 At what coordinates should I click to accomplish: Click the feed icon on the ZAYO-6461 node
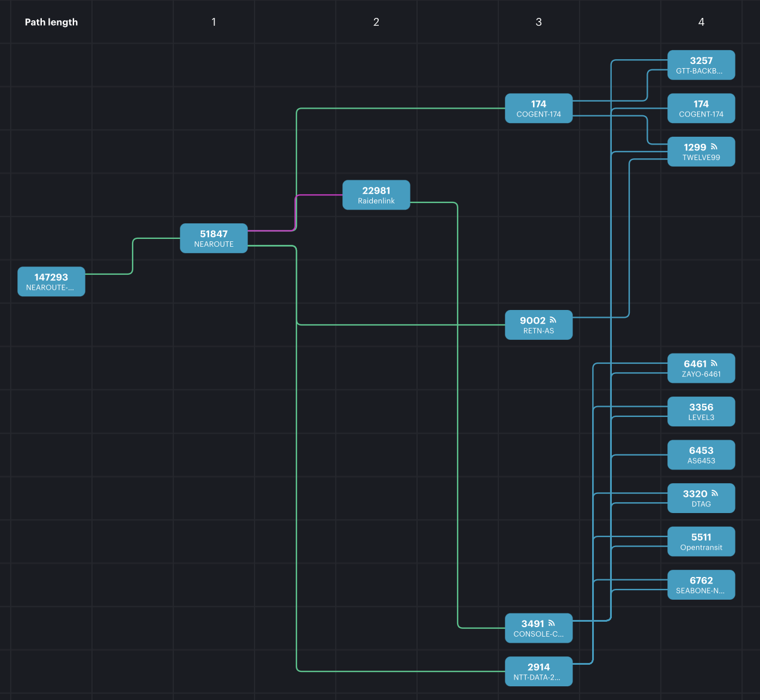tap(714, 363)
